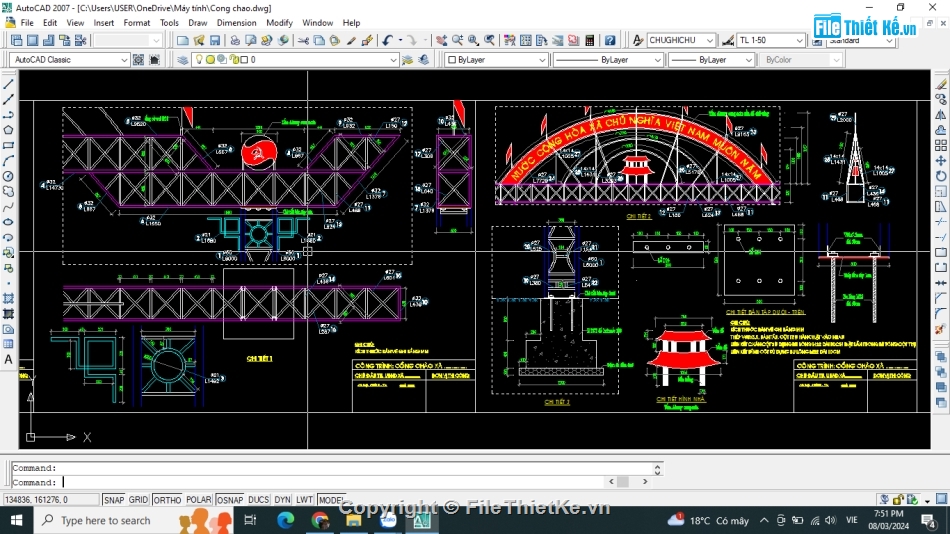This screenshot has height=534, width=950.
Task: Click the Save icon in the standard toolbar
Action: click(x=215, y=41)
